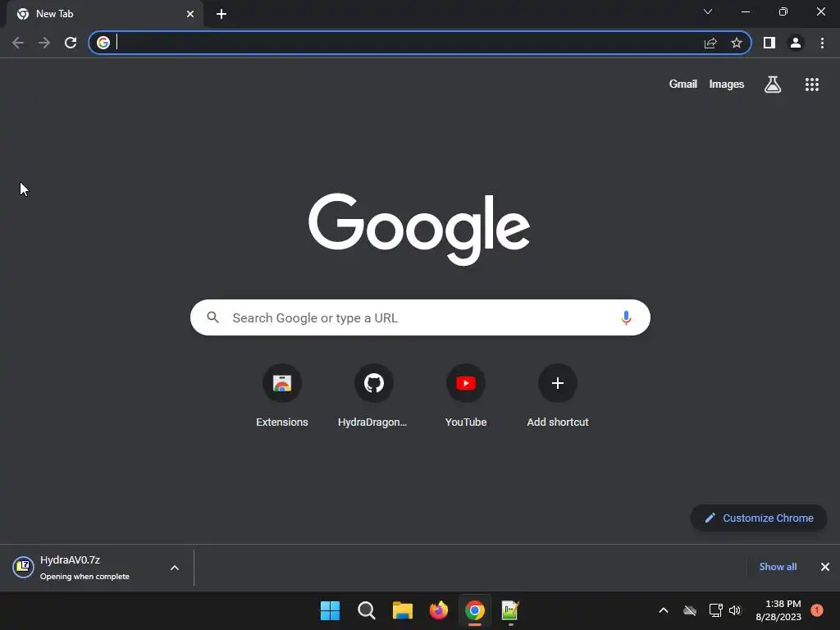This screenshot has height=630, width=840.
Task: Open the volume control in system tray
Action: pos(735,610)
